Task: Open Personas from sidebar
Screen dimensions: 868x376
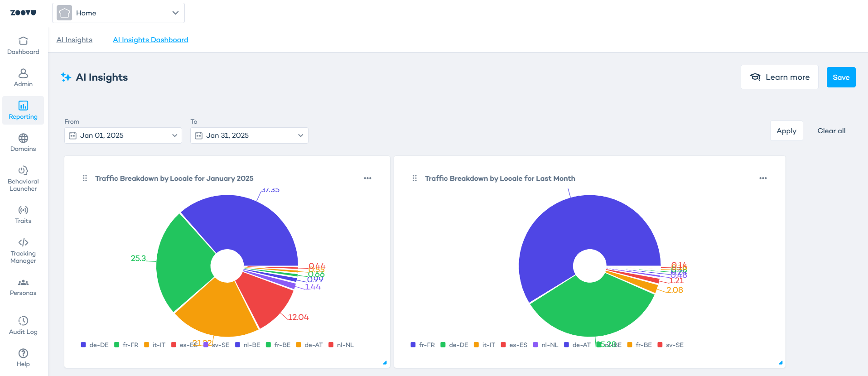Action: pos(23,287)
